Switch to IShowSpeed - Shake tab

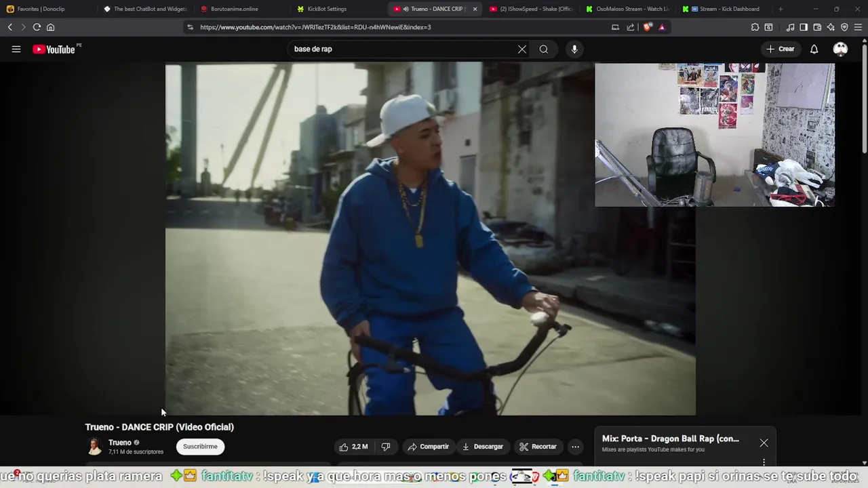click(x=532, y=9)
